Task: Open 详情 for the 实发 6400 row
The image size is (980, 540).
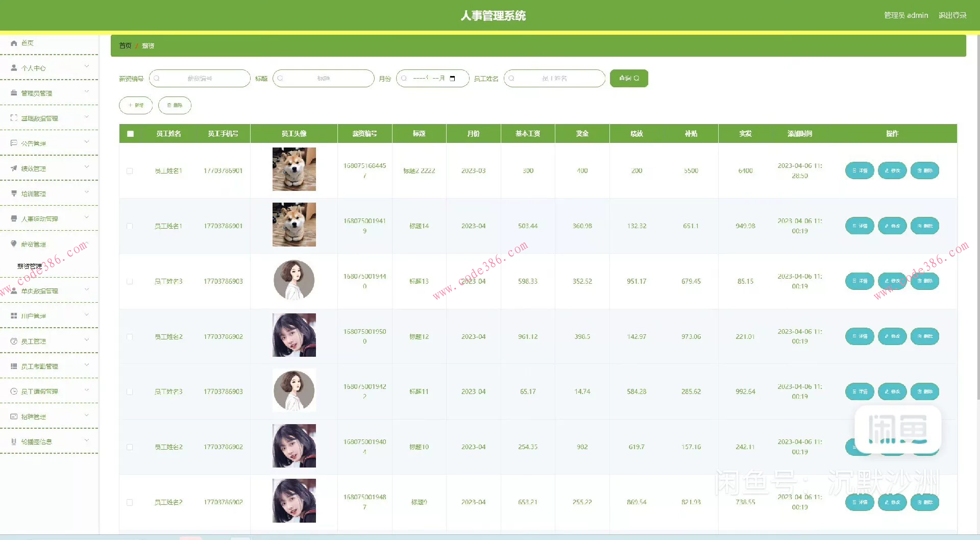Action: (x=860, y=170)
